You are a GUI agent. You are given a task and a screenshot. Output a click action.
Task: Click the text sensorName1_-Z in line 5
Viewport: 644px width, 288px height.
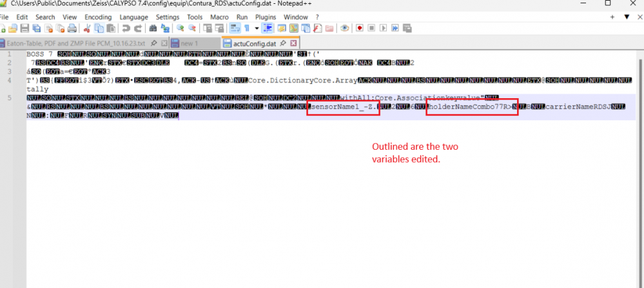342,107
